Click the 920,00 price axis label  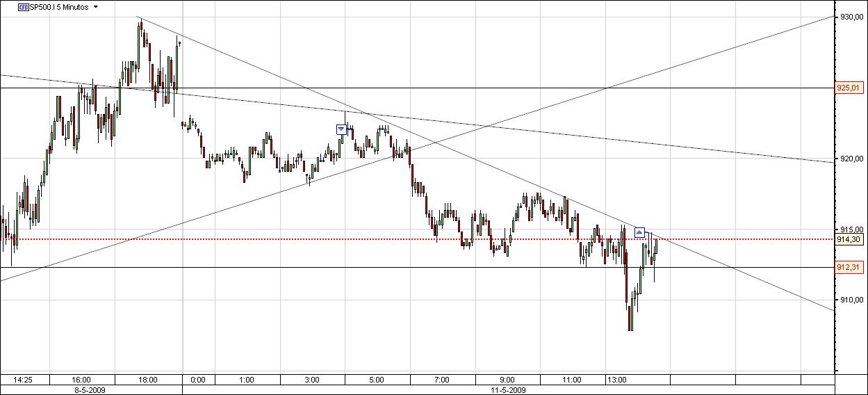[851, 159]
